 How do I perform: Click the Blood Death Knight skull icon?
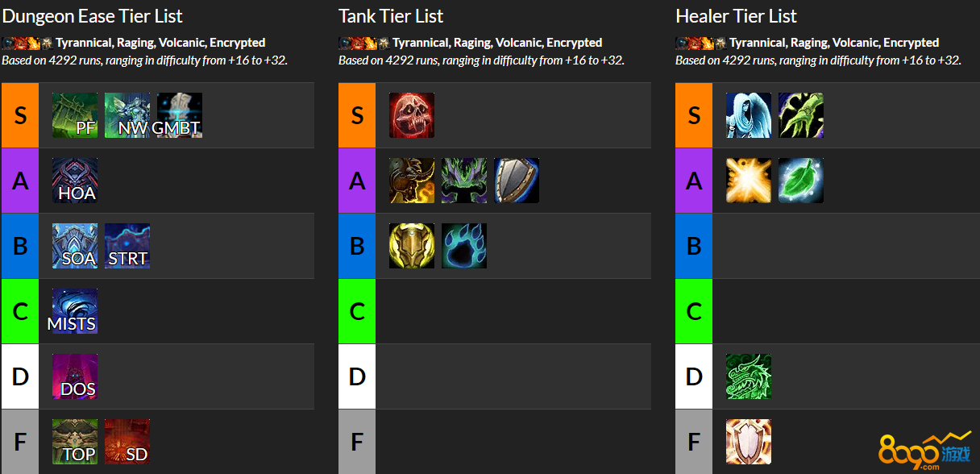pyautogui.click(x=412, y=115)
